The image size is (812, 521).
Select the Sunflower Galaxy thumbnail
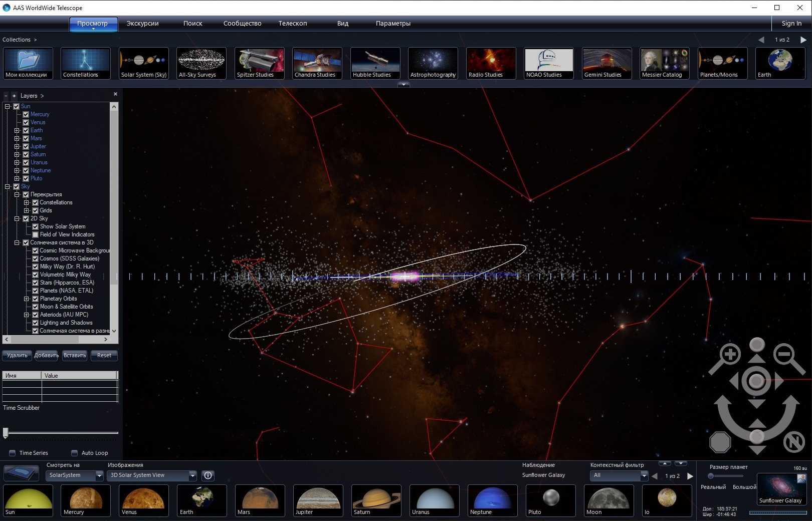(x=781, y=489)
